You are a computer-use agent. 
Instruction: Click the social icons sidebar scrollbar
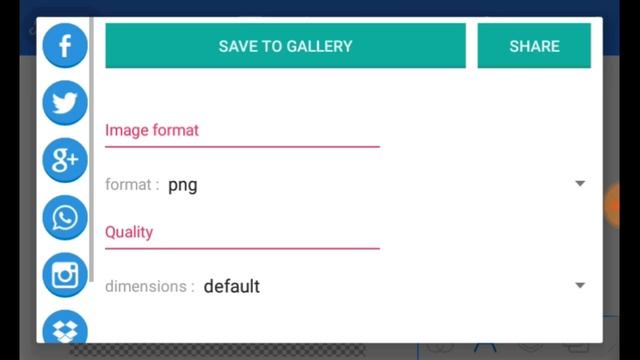click(x=91, y=149)
